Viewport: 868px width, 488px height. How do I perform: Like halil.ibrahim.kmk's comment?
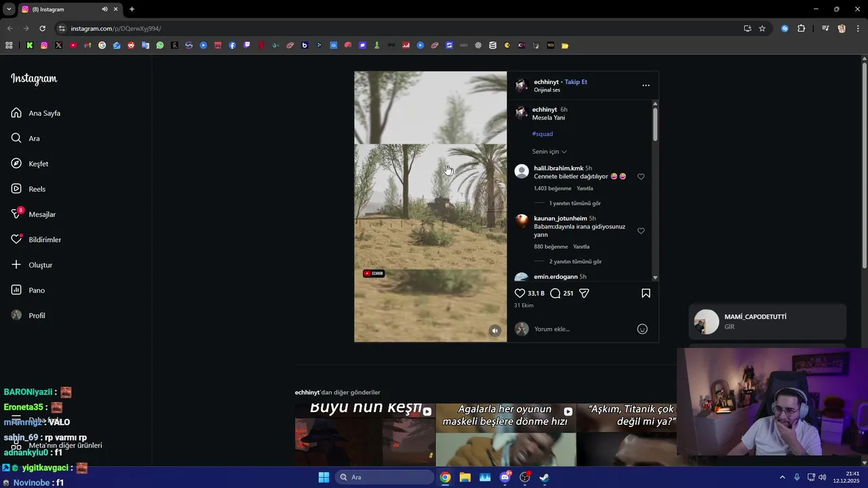click(x=641, y=177)
